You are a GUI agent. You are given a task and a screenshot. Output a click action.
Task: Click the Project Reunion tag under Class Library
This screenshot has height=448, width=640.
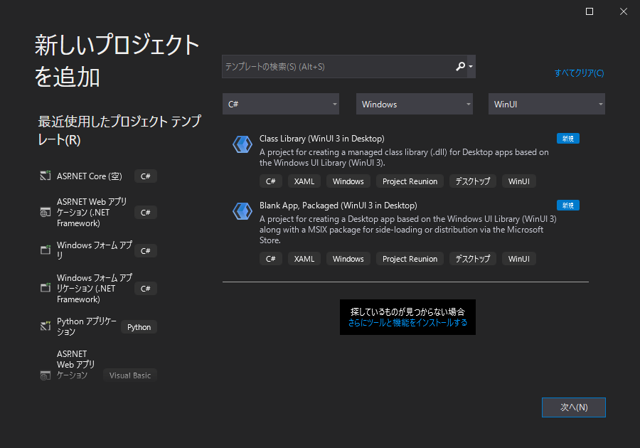pos(410,181)
